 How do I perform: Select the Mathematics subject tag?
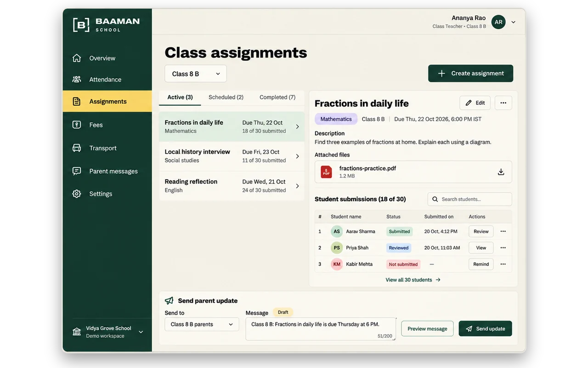[x=336, y=119]
